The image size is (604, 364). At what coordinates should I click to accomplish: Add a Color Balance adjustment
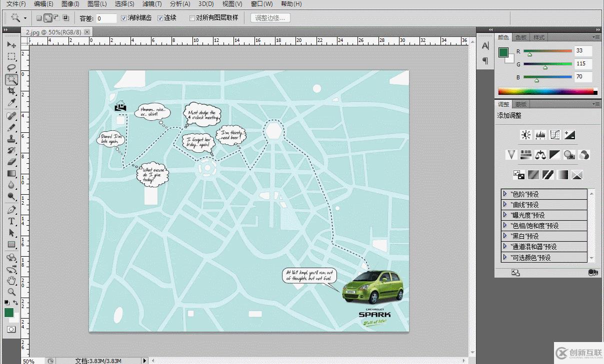click(540, 155)
